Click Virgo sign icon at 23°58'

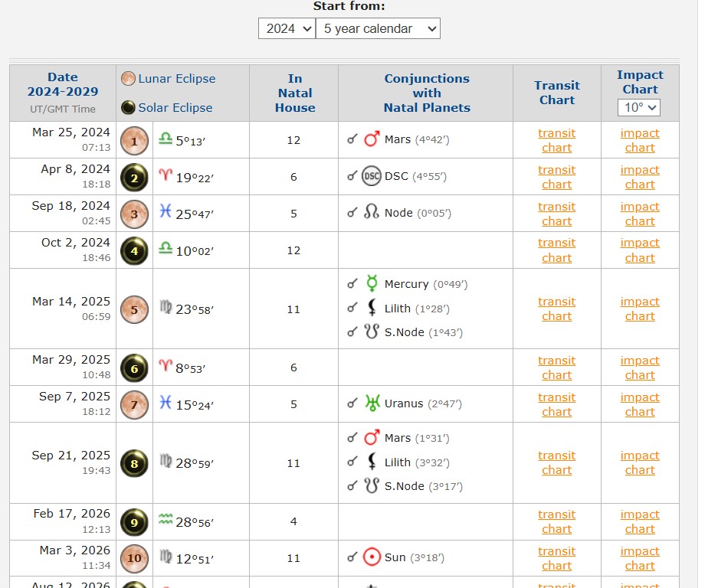click(x=166, y=307)
